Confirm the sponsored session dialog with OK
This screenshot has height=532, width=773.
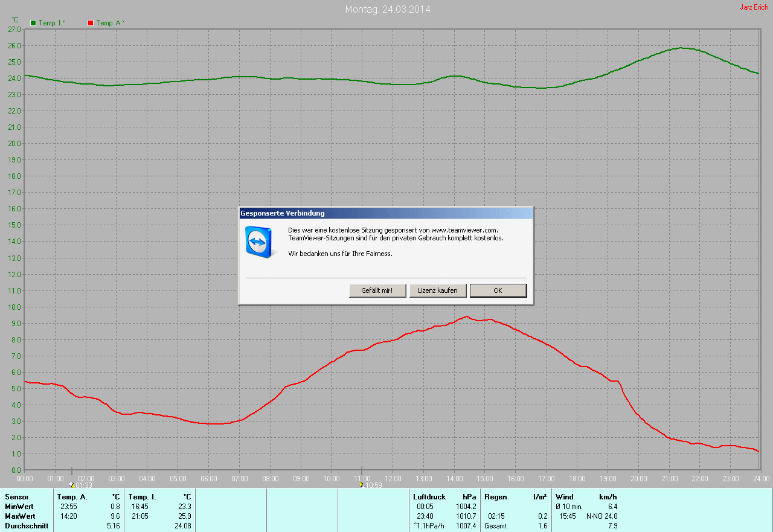point(498,290)
